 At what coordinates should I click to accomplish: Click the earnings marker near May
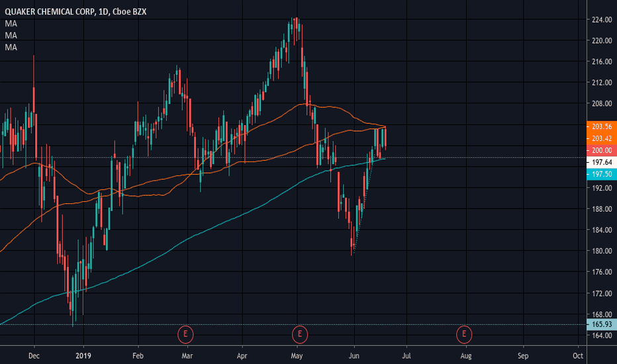click(300, 334)
